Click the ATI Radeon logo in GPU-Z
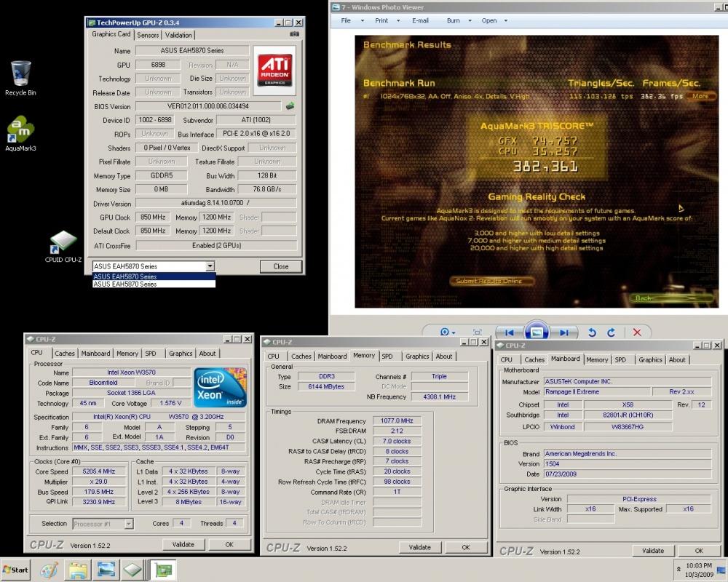The height and width of the screenshot is (582, 728). pos(275,70)
